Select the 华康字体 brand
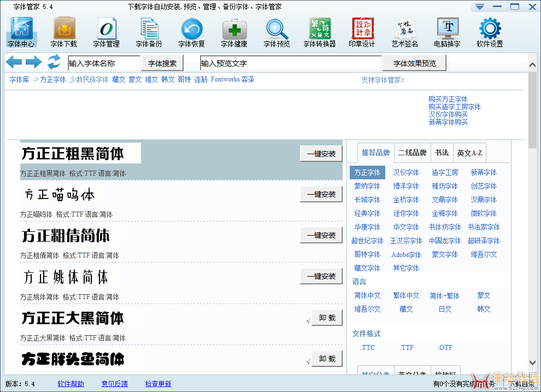This screenshot has height=392, width=541. coord(367,227)
